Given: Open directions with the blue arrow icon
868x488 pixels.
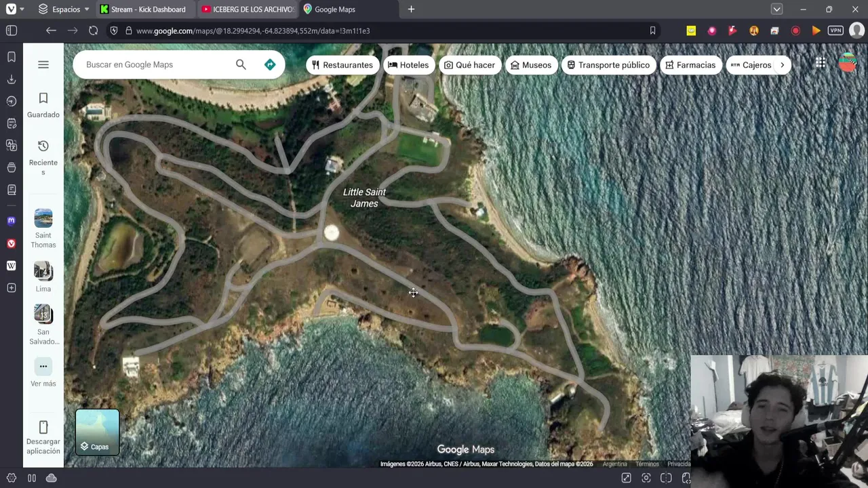Looking at the screenshot, I should coord(270,64).
